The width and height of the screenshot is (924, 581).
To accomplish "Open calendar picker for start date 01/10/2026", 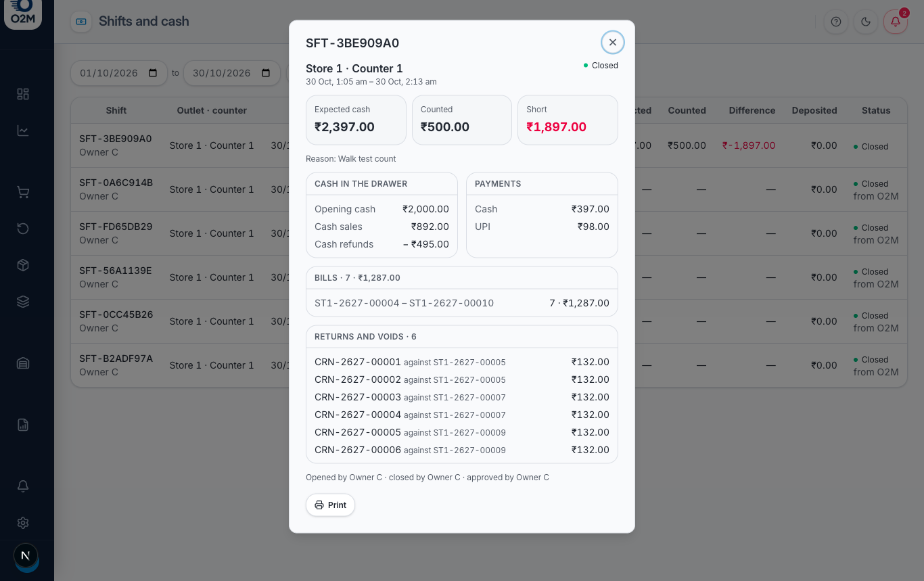I will click(x=153, y=73).
